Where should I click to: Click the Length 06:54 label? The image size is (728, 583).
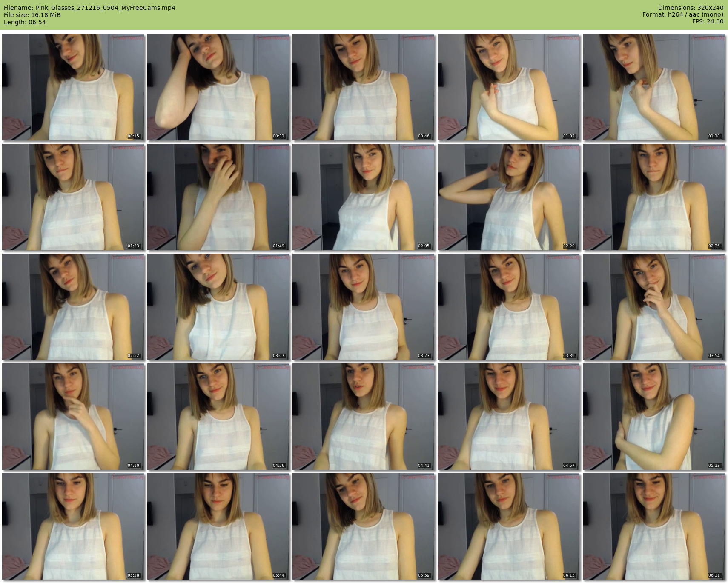point(25,22)
